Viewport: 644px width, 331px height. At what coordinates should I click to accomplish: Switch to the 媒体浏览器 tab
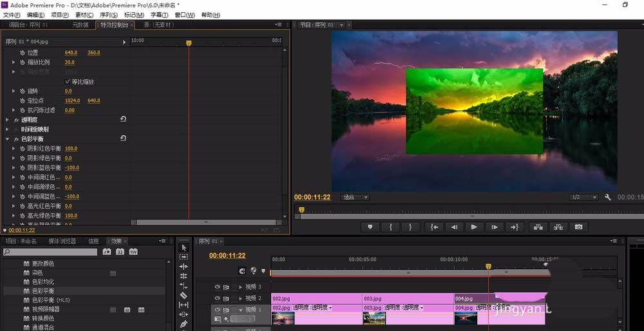pos(62,241)
